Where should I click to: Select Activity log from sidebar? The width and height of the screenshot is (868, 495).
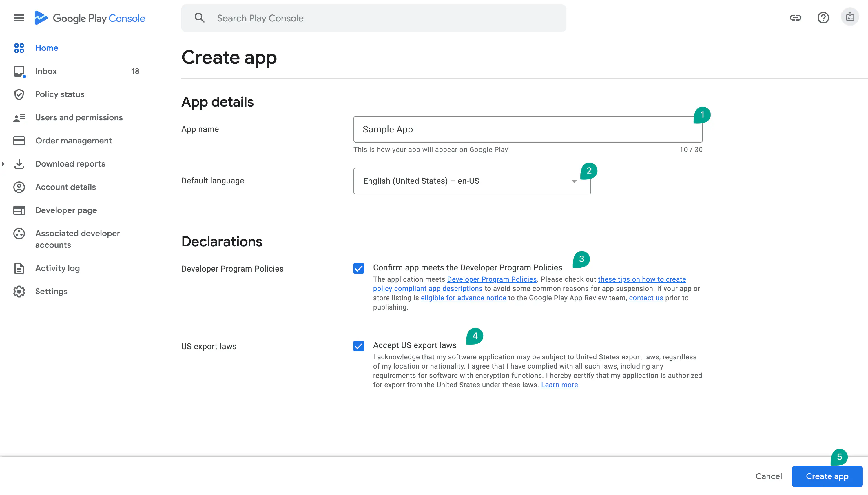(57, 268)
